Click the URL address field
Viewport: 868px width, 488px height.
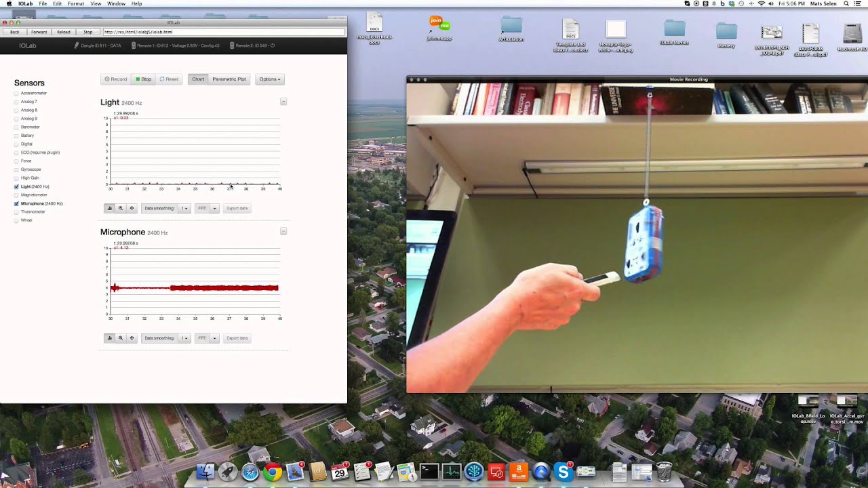tap(223, 32)
